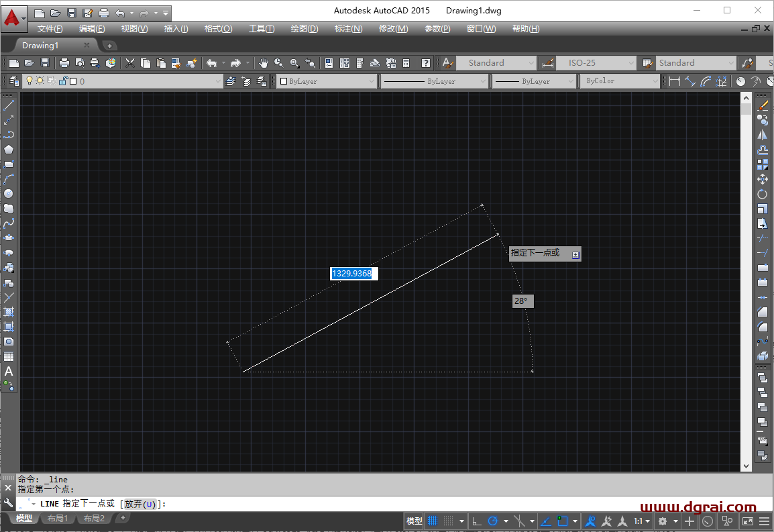The width and height of the screenshot is (774, 532).
Task: Open the Table tool
Action: pyautogui.click(x=9, y=356)
